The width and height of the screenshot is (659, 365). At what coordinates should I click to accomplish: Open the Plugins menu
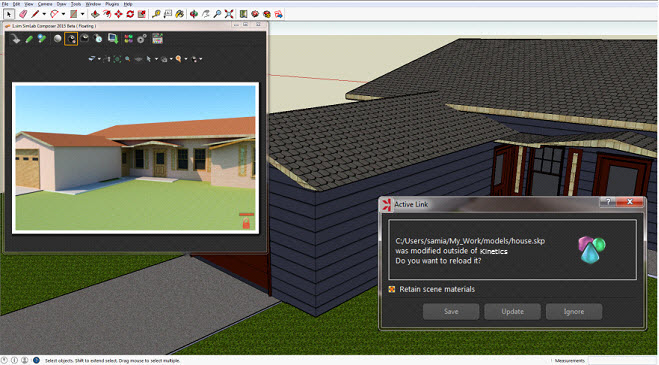click(112, 4)
